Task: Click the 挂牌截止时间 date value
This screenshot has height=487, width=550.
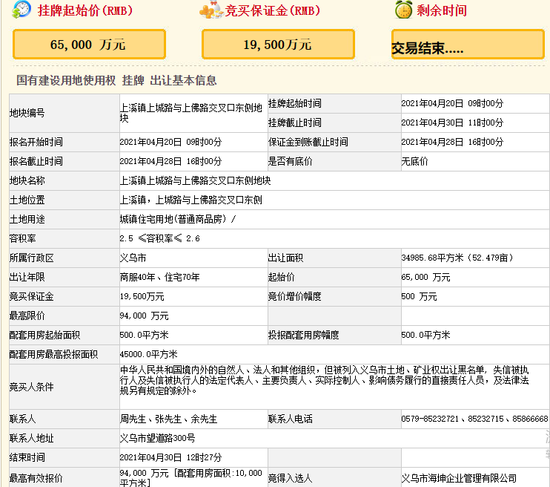Action: click(452, 123)
